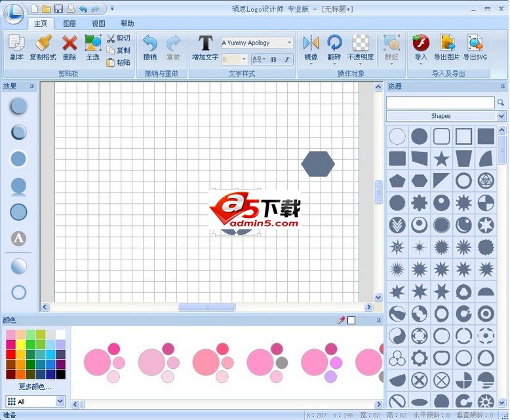Pick the eyedropper tool in color panel
Screen dimensions: 510x420
pos(340,320)
